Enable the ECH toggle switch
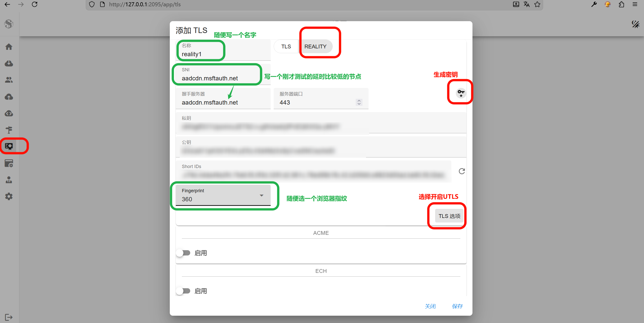The image size is (644, 323). click(183, 291)
